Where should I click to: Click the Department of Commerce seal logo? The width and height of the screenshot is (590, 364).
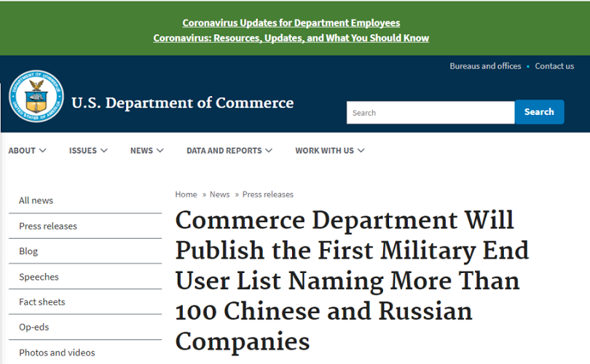pos(36,96)
